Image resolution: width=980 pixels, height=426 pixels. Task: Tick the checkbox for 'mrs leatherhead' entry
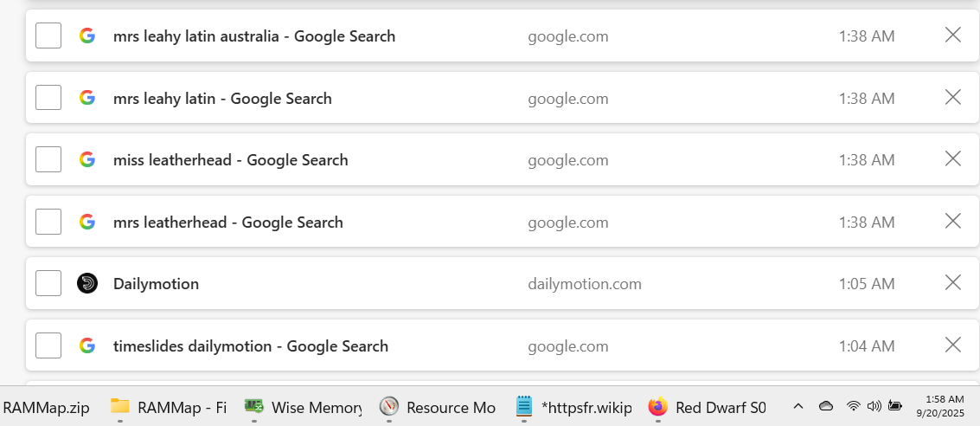pyautogui.click(x=48, y=222)
